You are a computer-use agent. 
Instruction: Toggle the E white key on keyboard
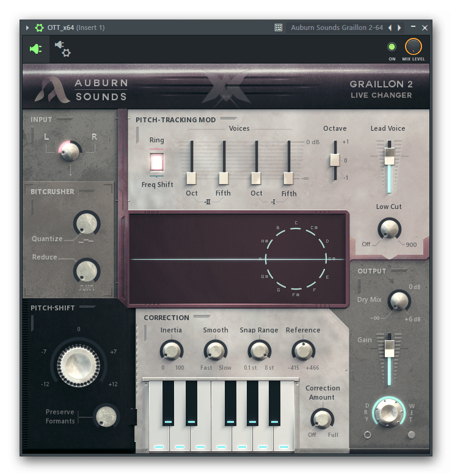pos(200,437)
